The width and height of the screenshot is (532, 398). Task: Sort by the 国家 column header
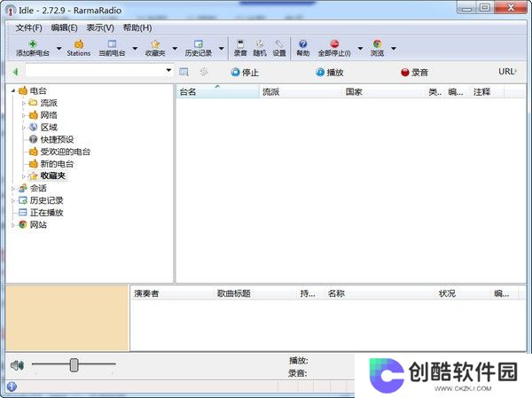(x=383, y=92)
